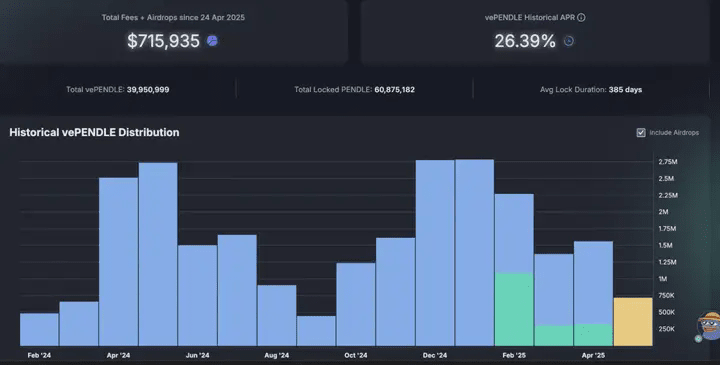Select the Feb '24 first bar
720x365 pixels.
[x=39, y=330]
